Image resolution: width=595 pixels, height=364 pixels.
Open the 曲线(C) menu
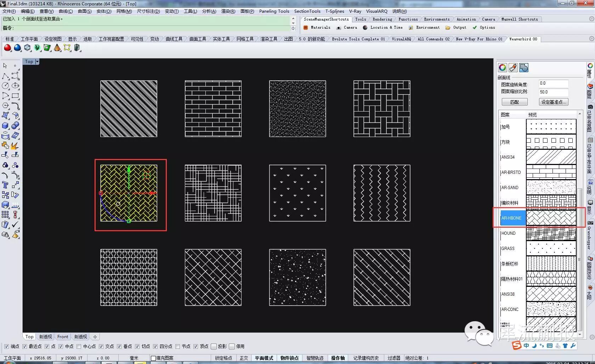pos(66,11)
